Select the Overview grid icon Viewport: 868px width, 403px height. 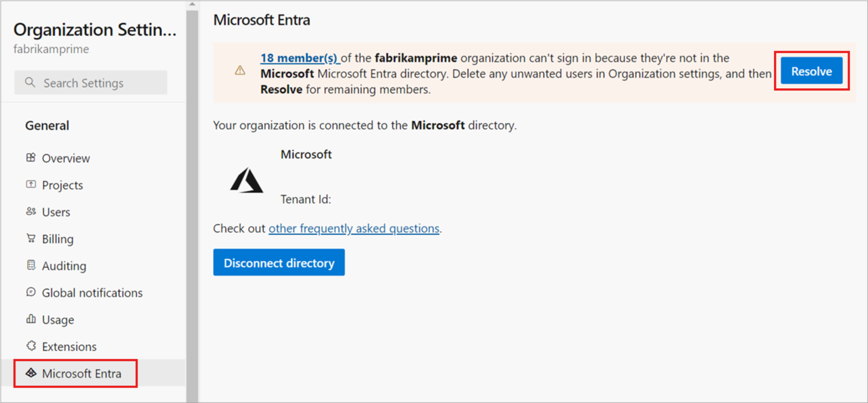click(x=31, y=158)
